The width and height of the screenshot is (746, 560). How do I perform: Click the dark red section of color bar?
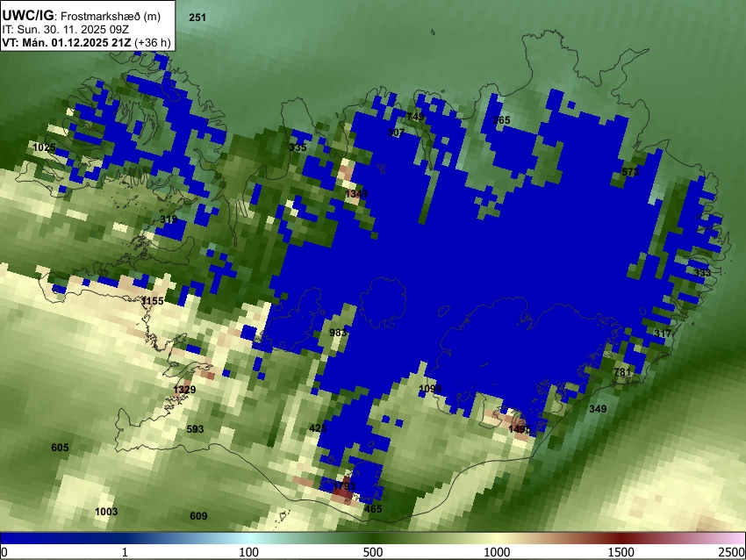(620, 538)
